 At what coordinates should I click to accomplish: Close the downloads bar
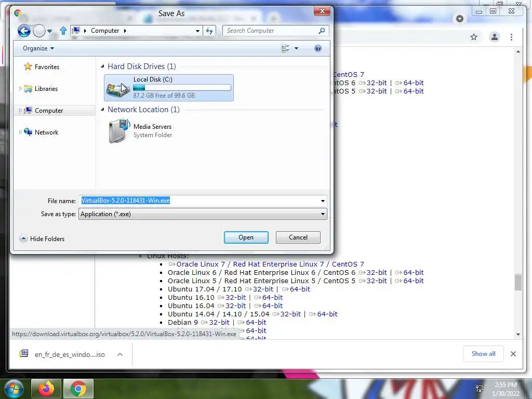pos(513,354)
